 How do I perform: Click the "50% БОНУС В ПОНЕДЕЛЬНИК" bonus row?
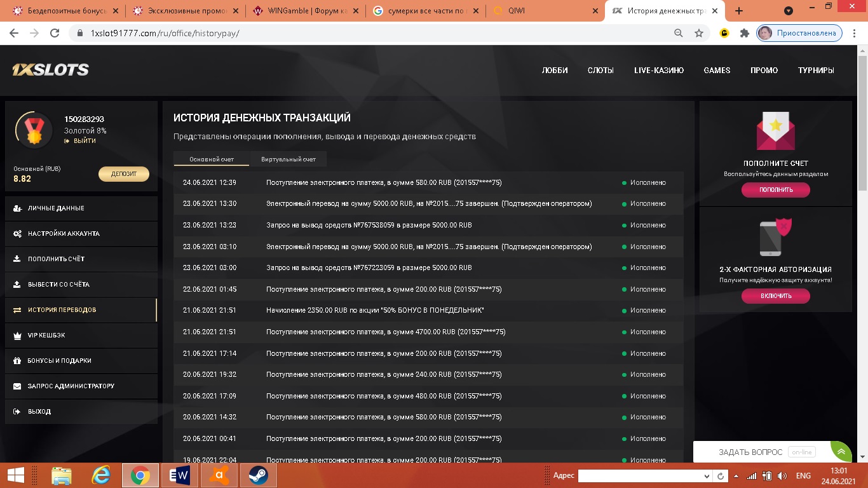coord(428,310)
